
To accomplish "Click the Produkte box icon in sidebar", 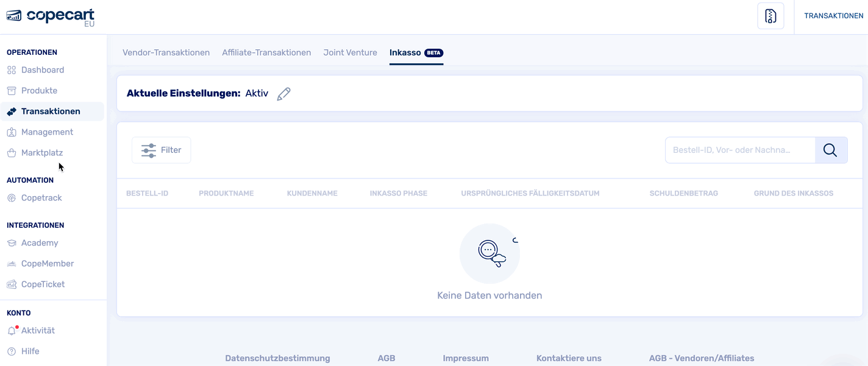I will 12,91.
